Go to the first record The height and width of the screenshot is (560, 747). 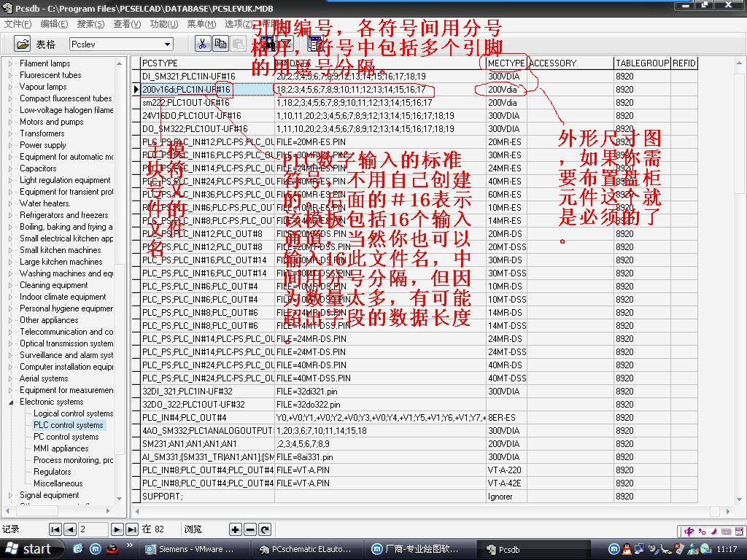pos(55,529)
